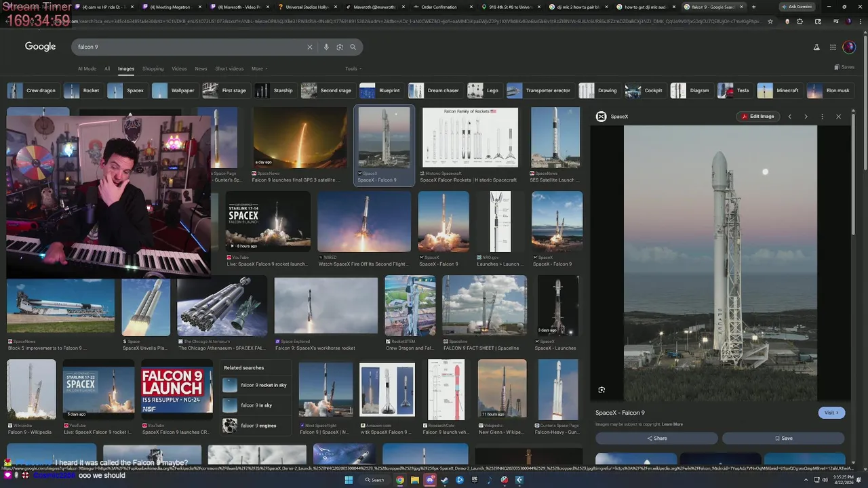This screenshot has width=868, height=488.
Task: Open a new browser tab
Action: [x=754, y=7]
